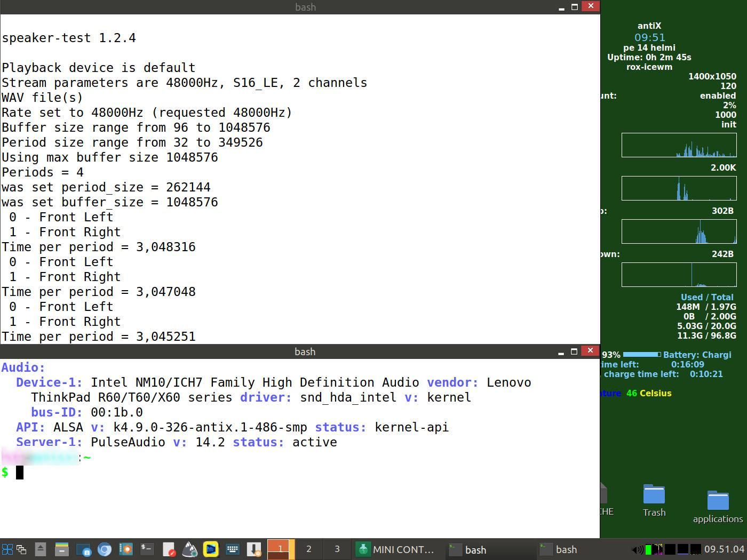Screen dimensions: 747x560
Task: Open the text editor icon with red pencil
Action: click(169, 549)
